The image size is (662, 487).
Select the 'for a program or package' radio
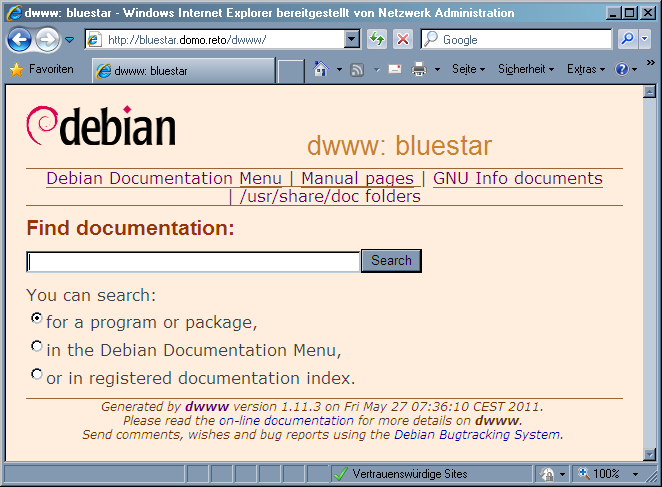(37, 318)
